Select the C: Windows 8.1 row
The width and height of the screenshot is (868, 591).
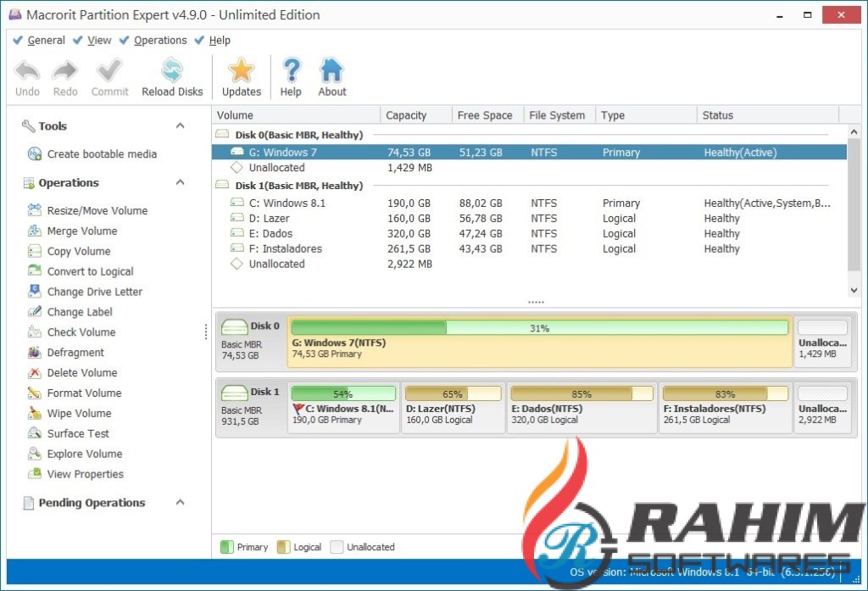[x=529, y=203]
